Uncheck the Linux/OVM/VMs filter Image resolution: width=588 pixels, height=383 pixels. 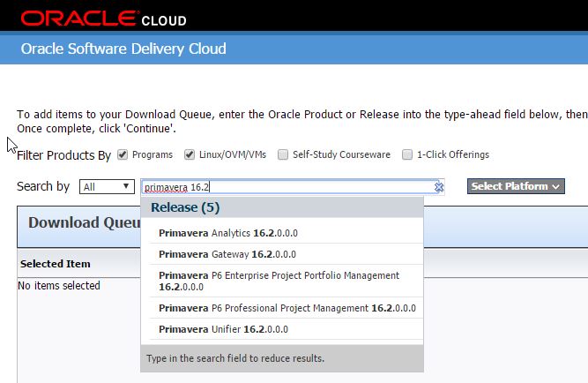pos(190,154)
